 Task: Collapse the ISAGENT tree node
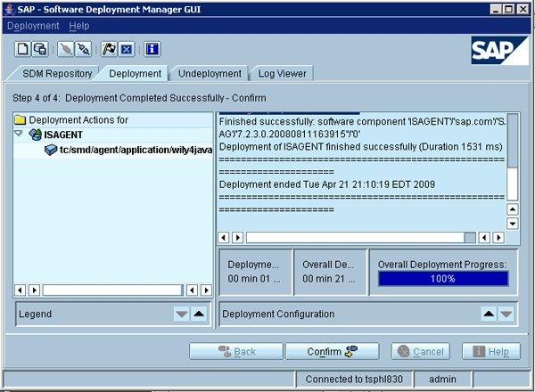tap(19, 134)
